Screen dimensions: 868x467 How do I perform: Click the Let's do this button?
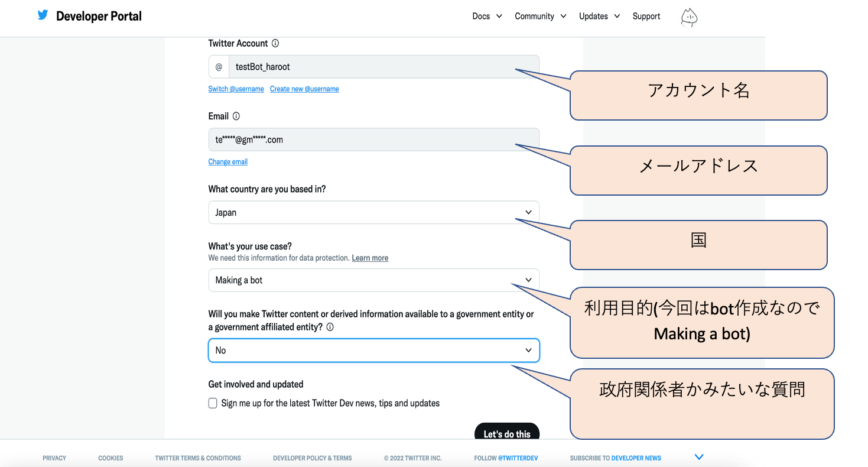507,432
